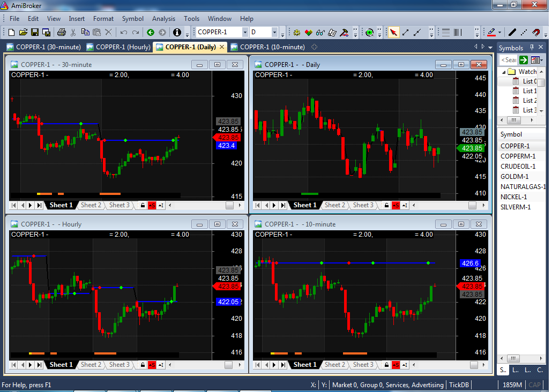The width and height of the screenshot is (552, 392).
Task: Click the 30-minute chart horizontal scrollbar thumb
Action: [229, 205]
